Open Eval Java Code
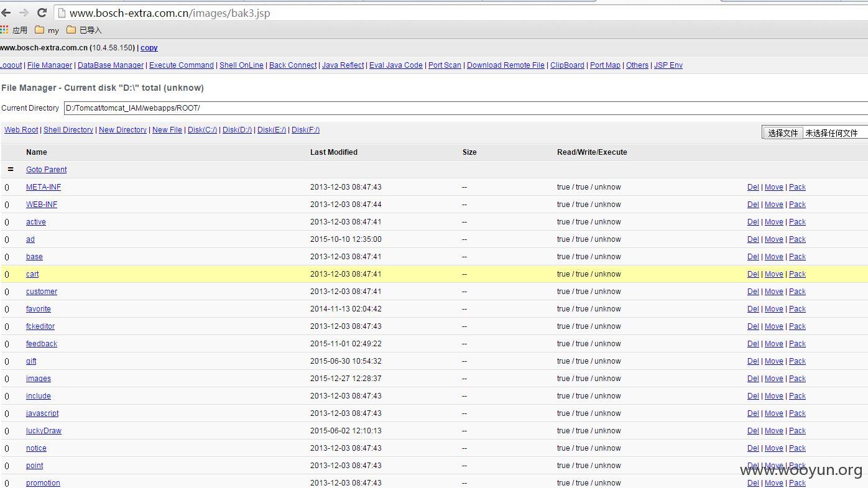Viewport: 868px width, 488px height. 396,65
